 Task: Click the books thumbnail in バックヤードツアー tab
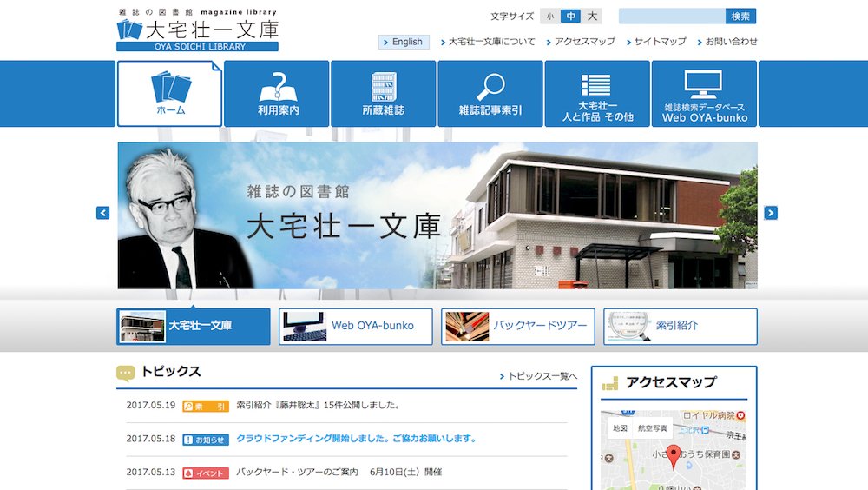click(467, 327)
